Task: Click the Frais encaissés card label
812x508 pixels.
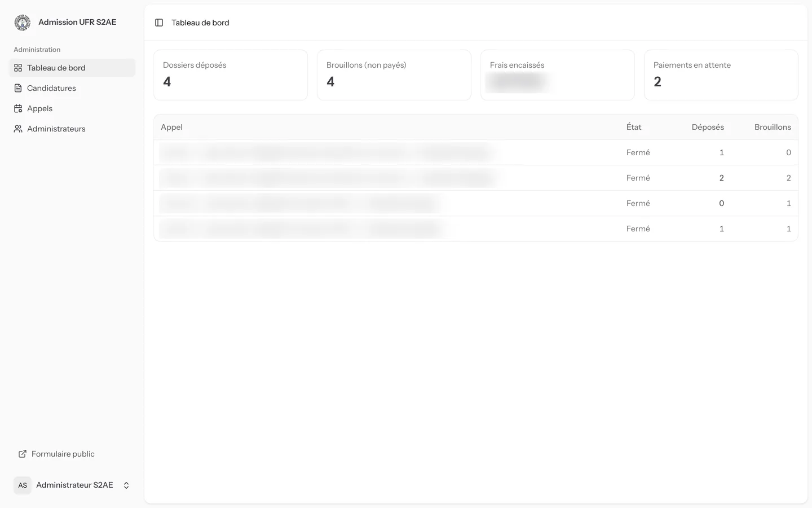Action: tap(517, 65)
